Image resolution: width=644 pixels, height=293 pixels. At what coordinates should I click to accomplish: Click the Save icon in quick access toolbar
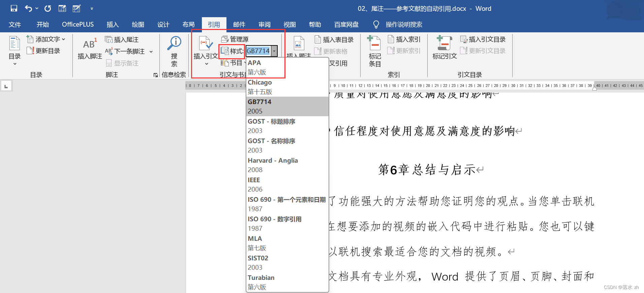pos(14,8)
